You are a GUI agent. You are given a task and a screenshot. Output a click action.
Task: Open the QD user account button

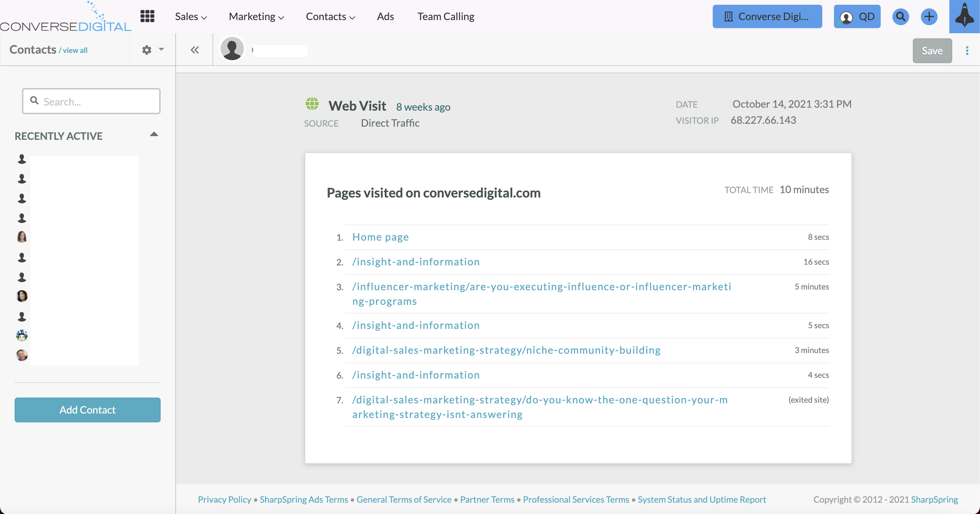pos(857,16)
